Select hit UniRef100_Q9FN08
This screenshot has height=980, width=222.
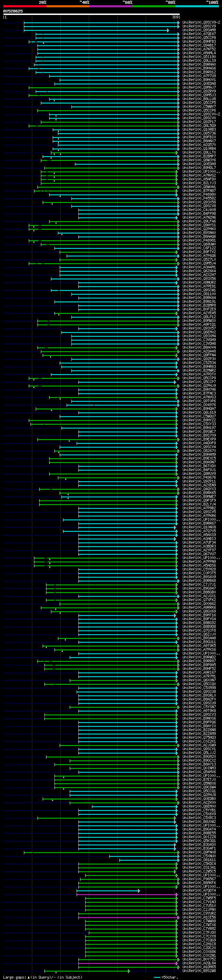pos(199,852)
